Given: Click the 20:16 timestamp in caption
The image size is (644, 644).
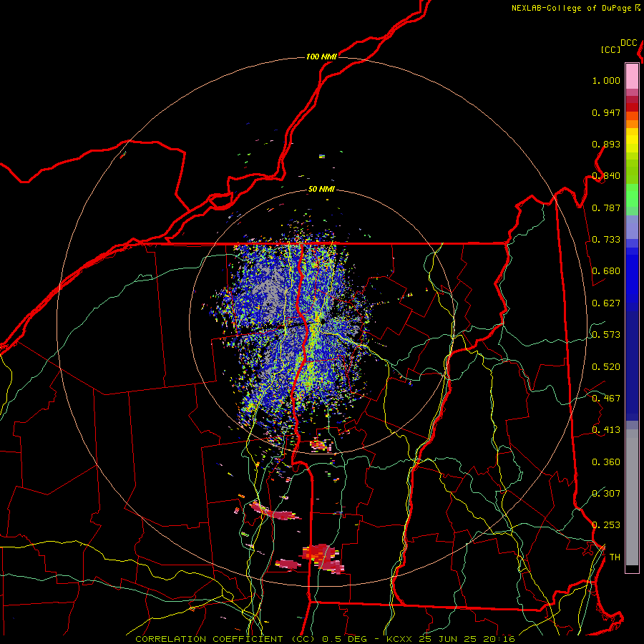Looking at the screenshot, I should pos(499,639).
